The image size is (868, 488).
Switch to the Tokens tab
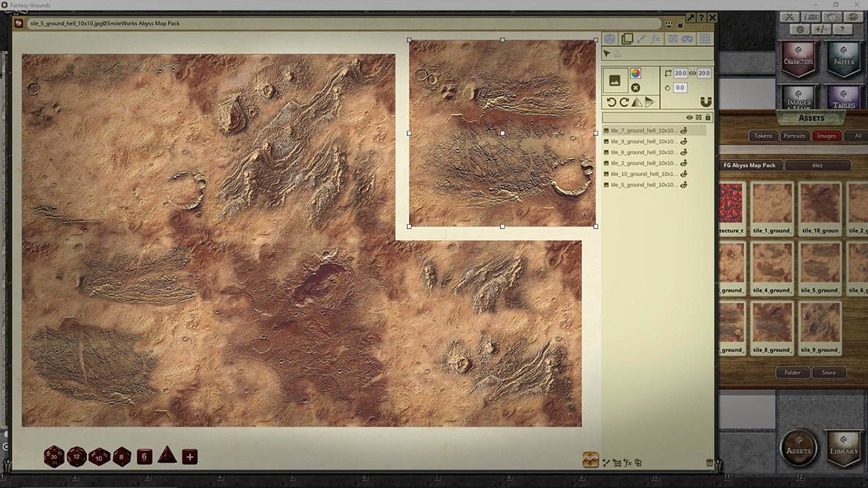[764, 136]
